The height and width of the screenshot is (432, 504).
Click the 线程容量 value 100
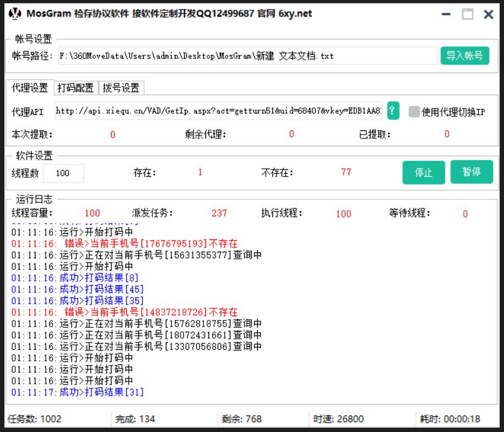[92, 213]
